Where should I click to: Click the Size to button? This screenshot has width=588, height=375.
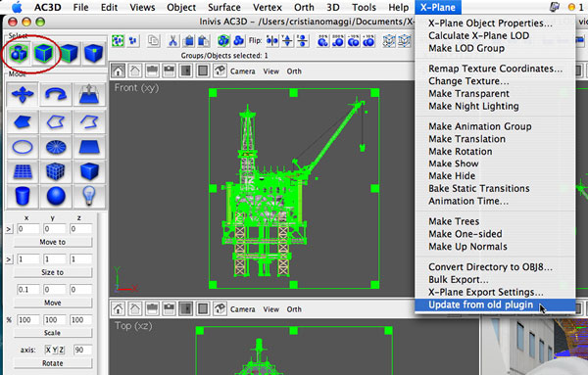coord(53,272)
